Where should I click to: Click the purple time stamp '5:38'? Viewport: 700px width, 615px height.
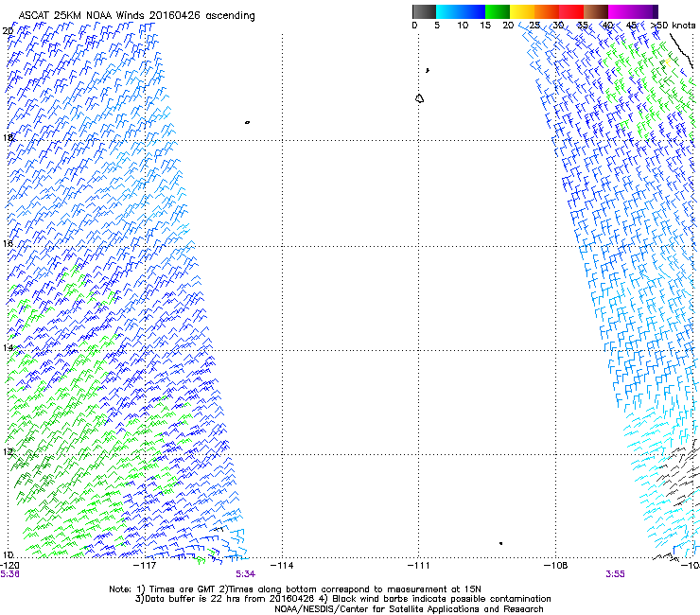(x=9, y=574)
